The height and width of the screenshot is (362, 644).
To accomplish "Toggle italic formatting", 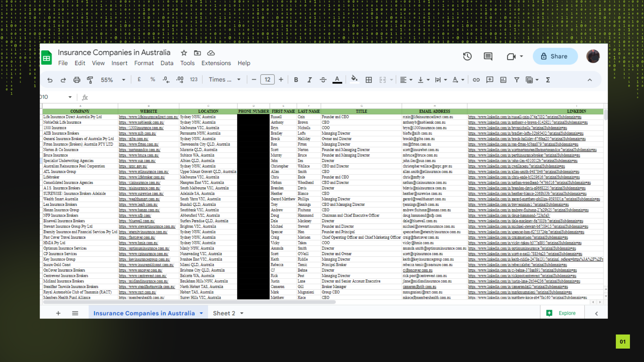I will pos(309,80).
